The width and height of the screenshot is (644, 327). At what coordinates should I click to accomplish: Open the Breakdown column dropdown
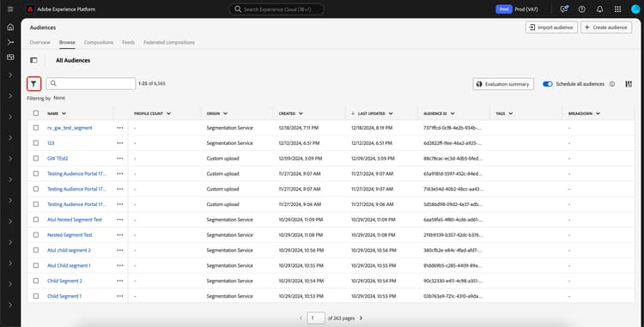[598, 113]
